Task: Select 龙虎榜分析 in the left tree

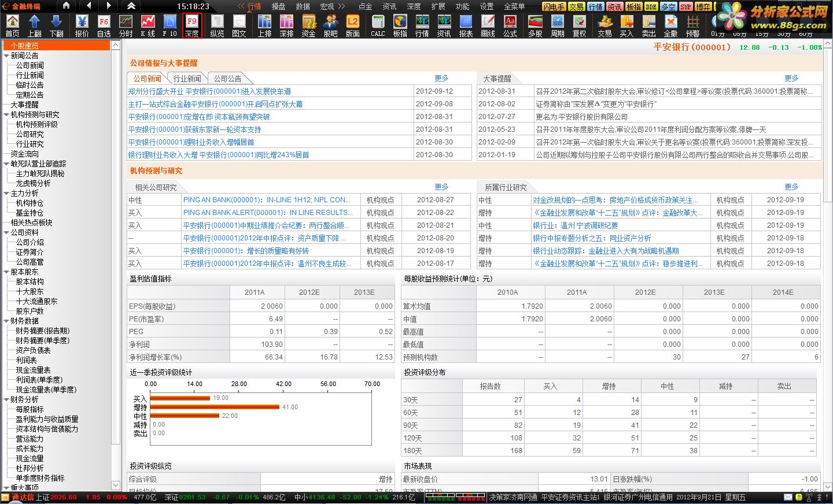Action: pos(33,183)
